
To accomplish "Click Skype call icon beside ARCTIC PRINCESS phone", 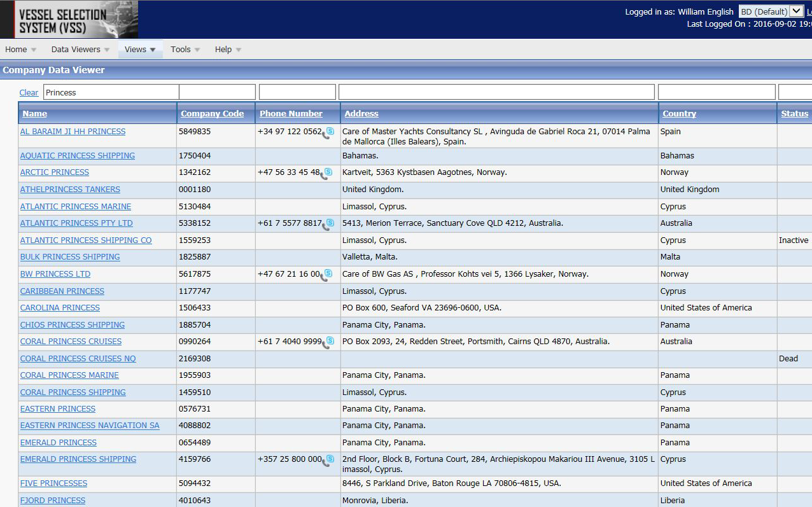I will tap(328, 172).
